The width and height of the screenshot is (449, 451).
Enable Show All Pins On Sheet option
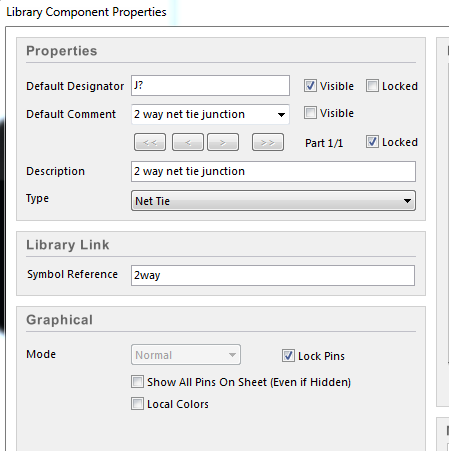[x=137, y=382]
